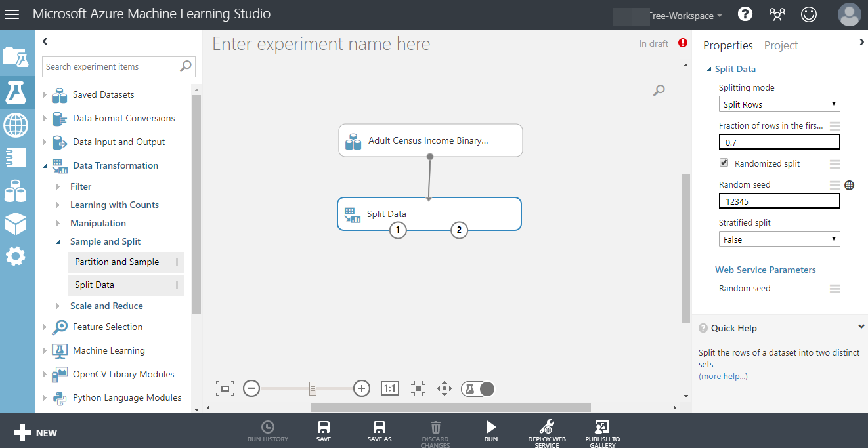
Task: Click the zoom out minus icon
Action: coord(251,388)
